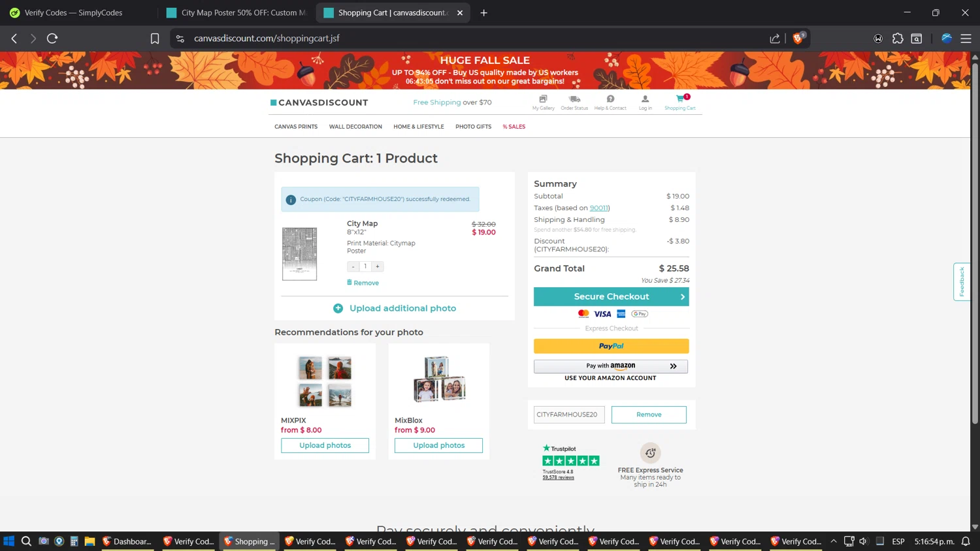Image resolution: width=980 pixels, height=551 pixels.
Task: Click the City Map product thumbnail
Action: [x=299, y=254]
